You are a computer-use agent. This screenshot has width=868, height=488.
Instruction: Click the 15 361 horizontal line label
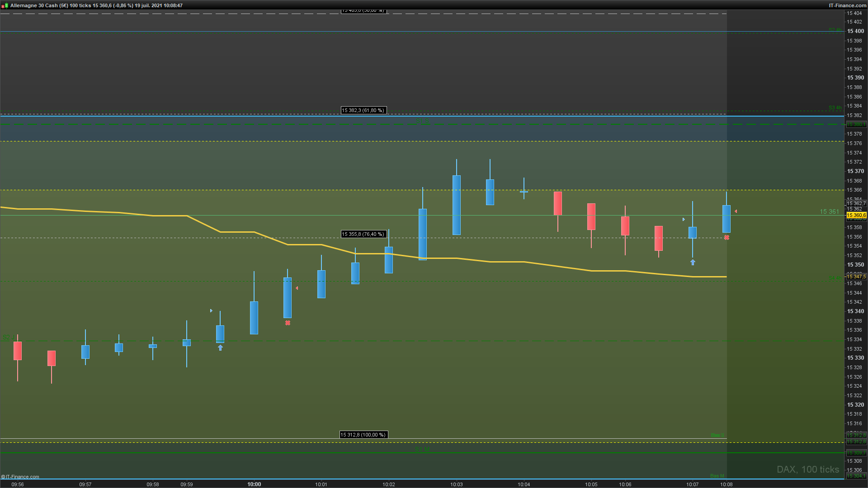[829, 212]
